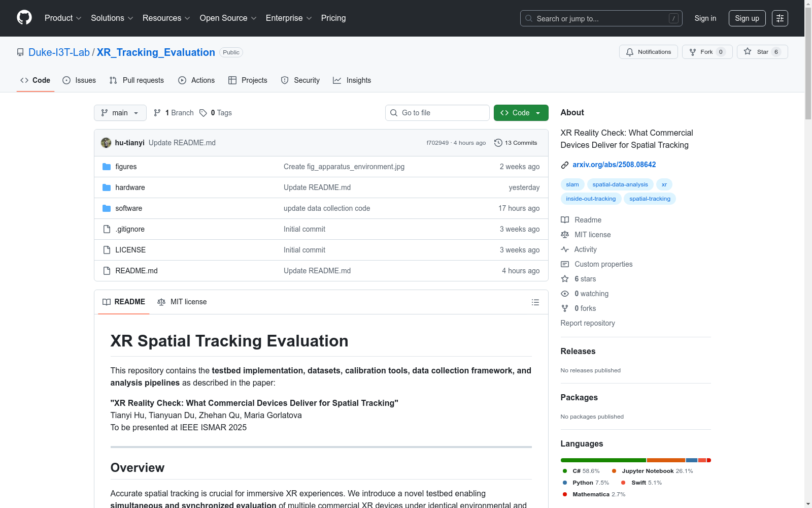Click the blue Python language bar segment

pyautogui.click(x=692, y=460)
